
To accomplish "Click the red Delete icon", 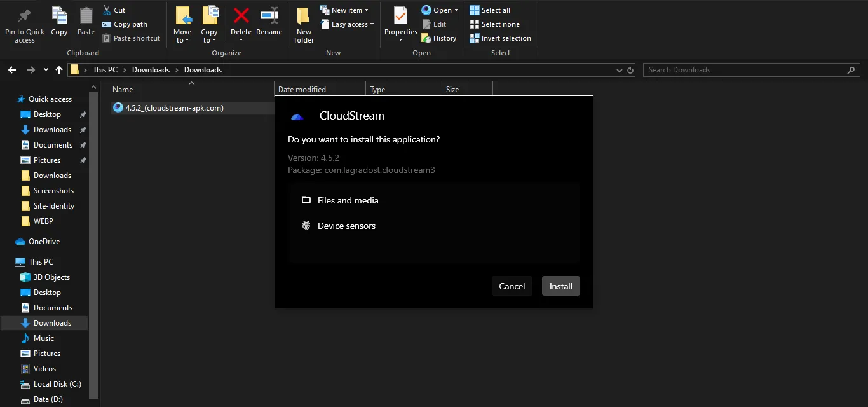I will click(241, 15).
